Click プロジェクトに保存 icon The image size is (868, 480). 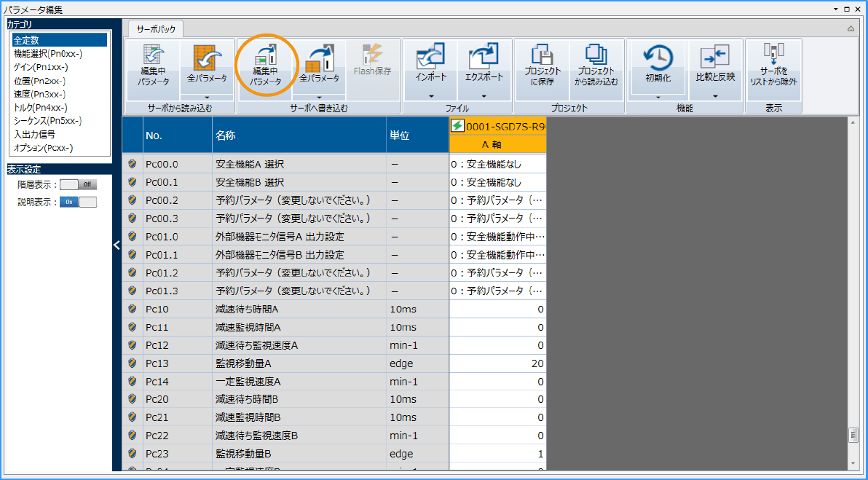542,57
